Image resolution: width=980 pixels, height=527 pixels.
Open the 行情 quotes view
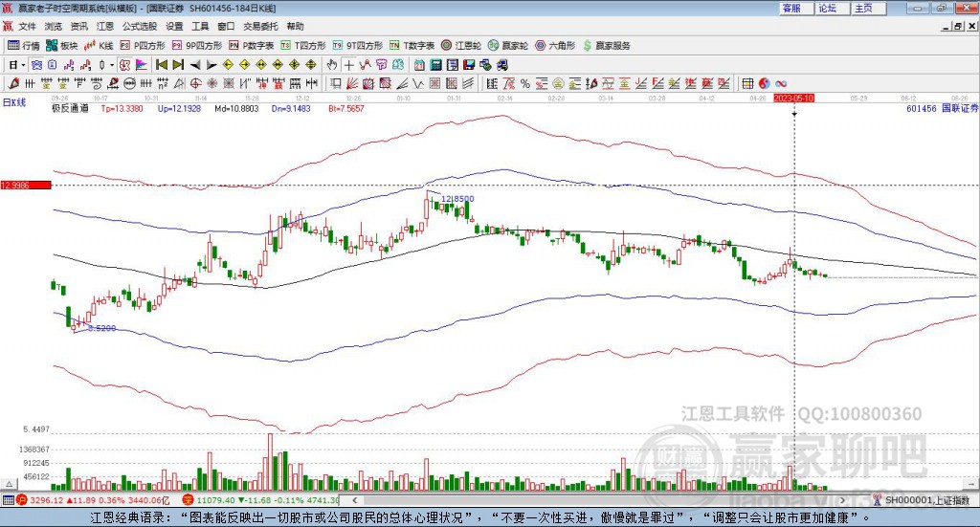(23, 46)
